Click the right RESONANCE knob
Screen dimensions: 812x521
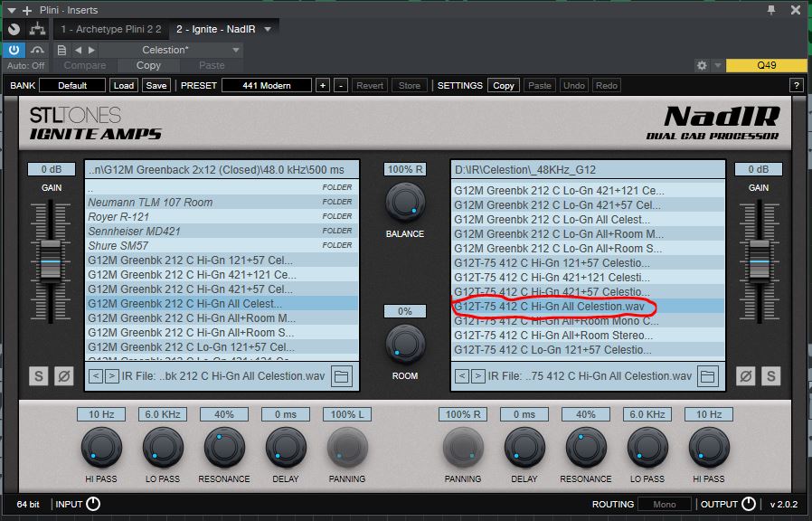coord(586,448)
